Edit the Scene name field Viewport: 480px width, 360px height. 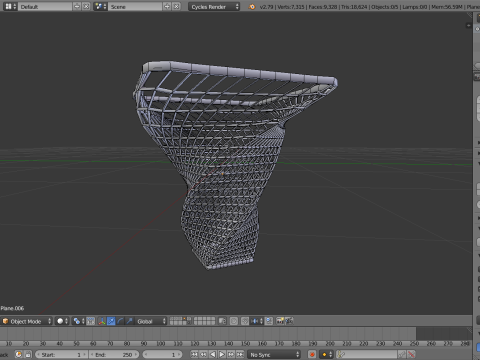click(135, 6)
